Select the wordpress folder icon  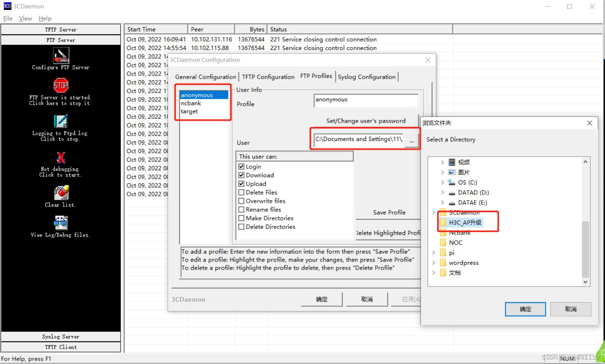[x=443, y=262]
